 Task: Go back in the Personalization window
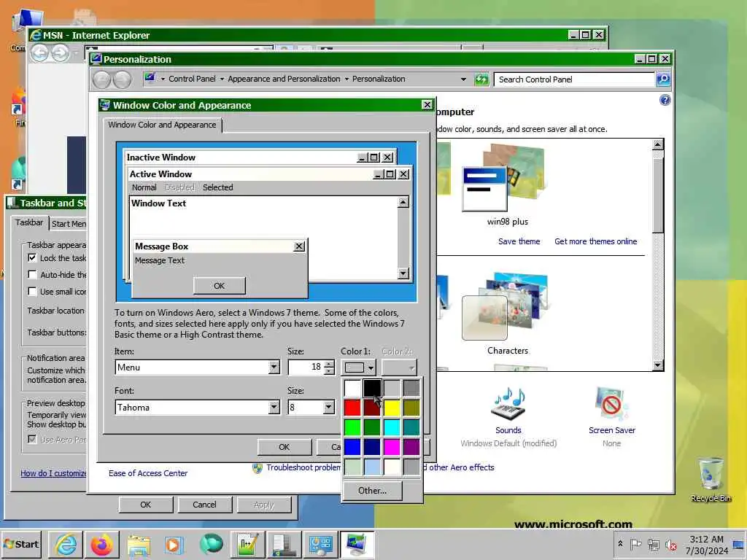click(x=101, y=79)
